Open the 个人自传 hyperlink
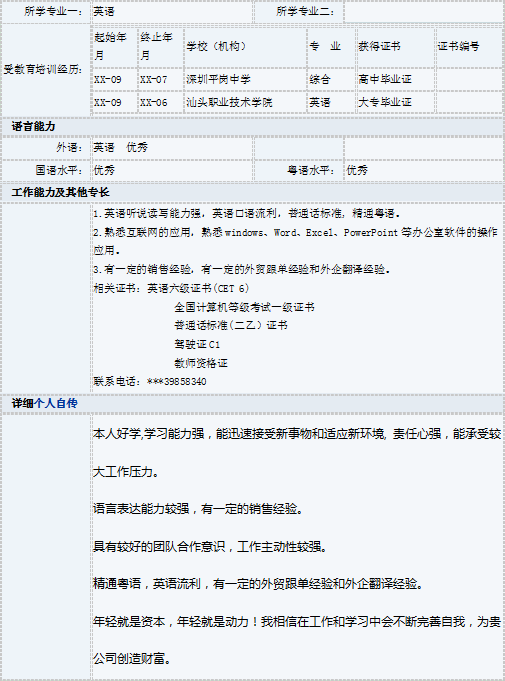The image size is (505, 681). point(56,403)
